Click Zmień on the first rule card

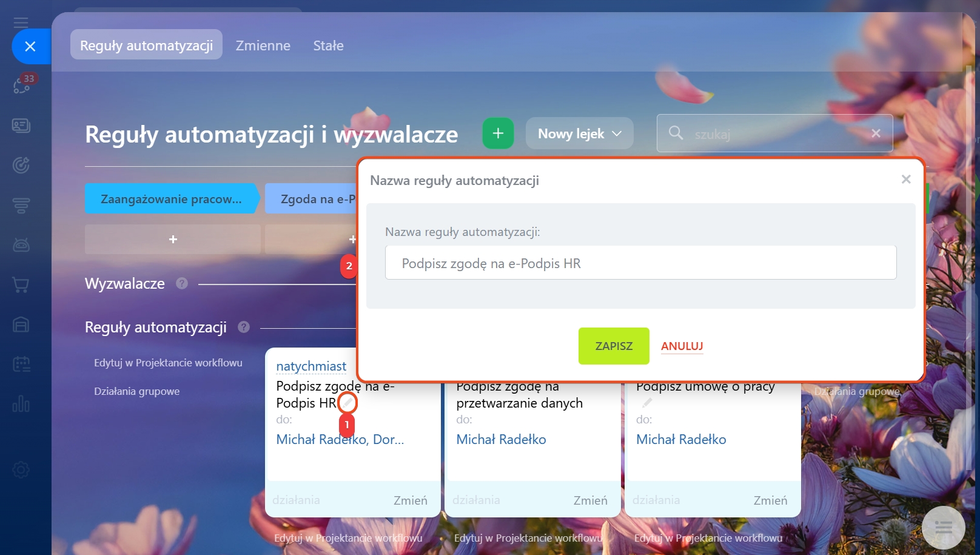pos(411,500)
